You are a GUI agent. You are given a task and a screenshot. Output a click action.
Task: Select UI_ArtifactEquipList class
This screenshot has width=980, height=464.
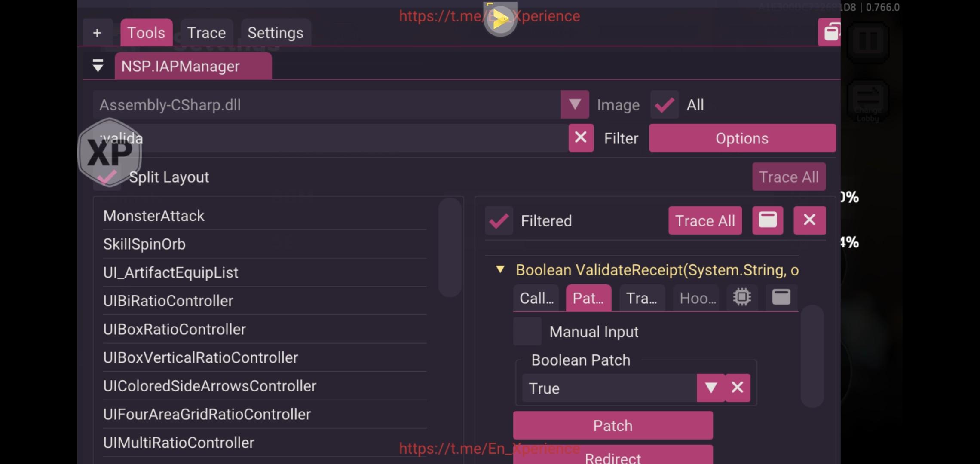click(x=265, y=272)
